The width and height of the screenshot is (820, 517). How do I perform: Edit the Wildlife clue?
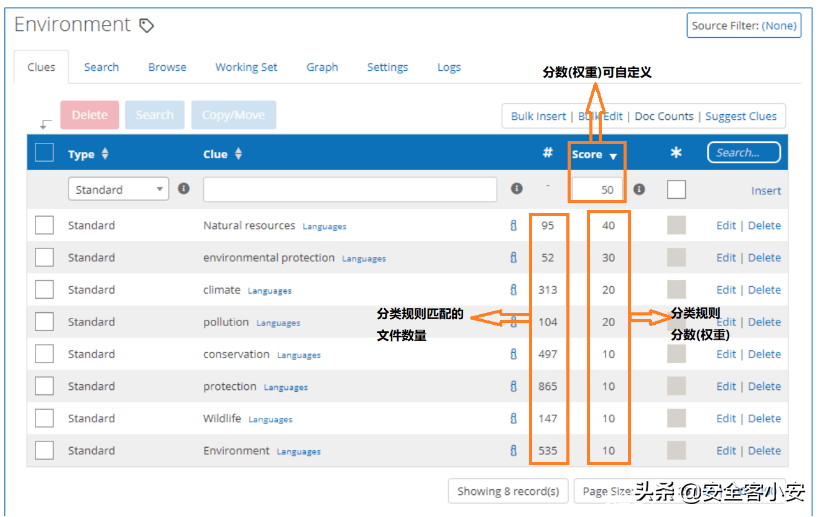click(x=726, y=418)
